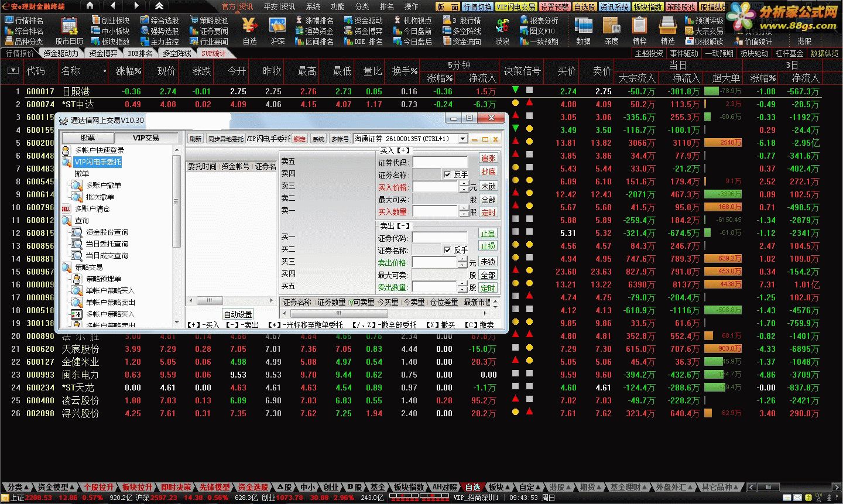Screen dimensions: 843x504
Task: Select 多帐户快速登录 in trading tree
Action: (x=94, y=150)
